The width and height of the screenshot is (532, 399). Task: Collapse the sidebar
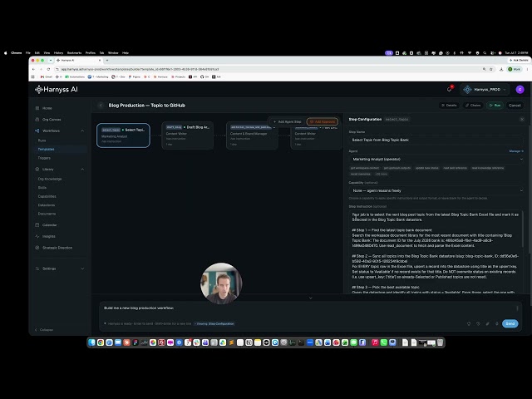(44, 330)
